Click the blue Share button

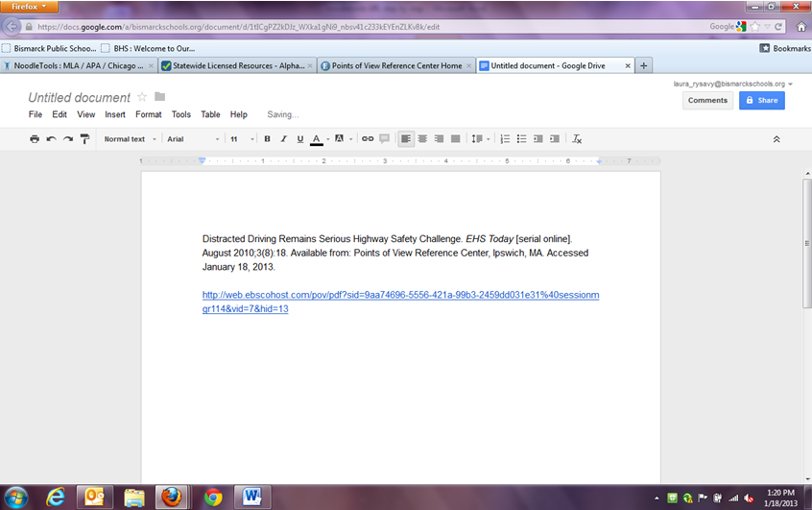pyautogui.click(x=762, y=101)
